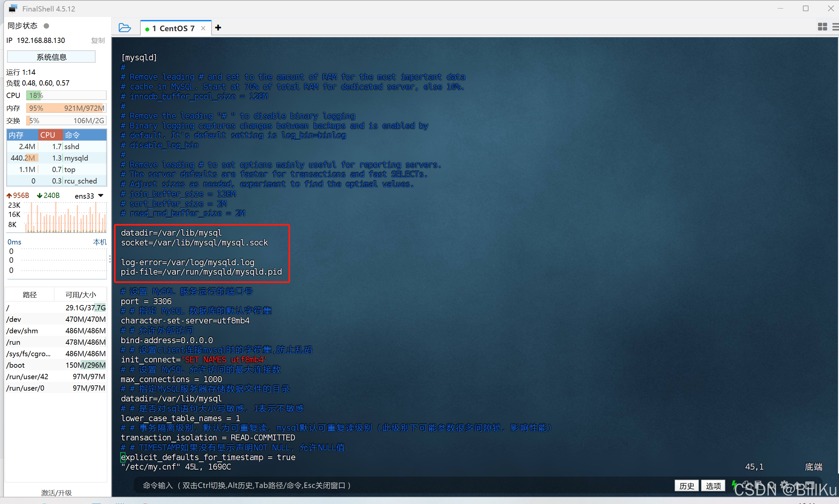Sort processes by CPU column
The height and width of the screenshot is (504, 839).
(50, 135)
